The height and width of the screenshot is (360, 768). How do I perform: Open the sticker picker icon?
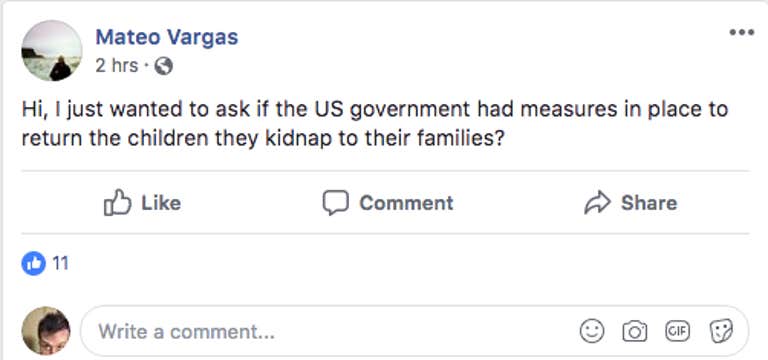tap(721, 331)
